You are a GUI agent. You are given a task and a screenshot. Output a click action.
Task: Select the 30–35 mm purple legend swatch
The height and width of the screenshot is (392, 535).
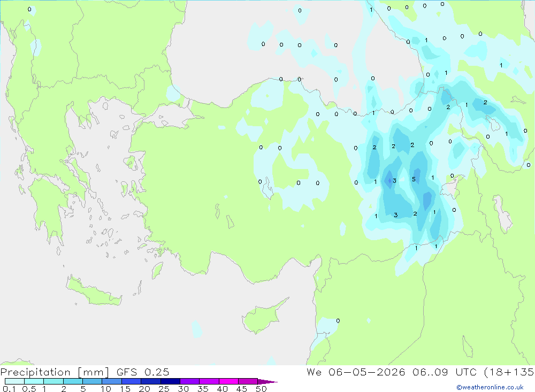tap(190, 381)
